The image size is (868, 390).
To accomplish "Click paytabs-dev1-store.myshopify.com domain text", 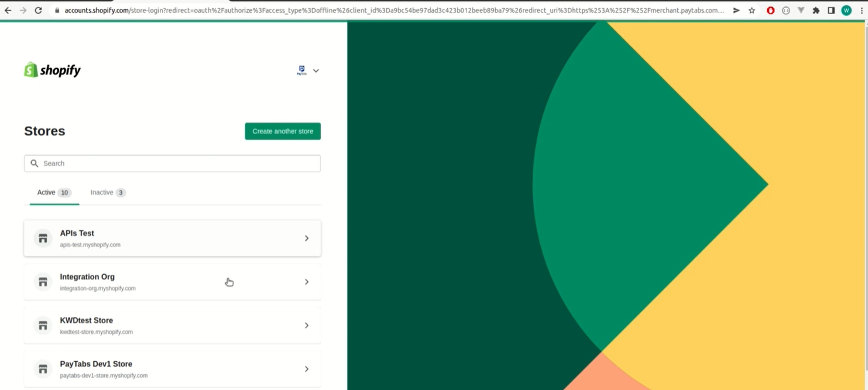I will [104, 375].
